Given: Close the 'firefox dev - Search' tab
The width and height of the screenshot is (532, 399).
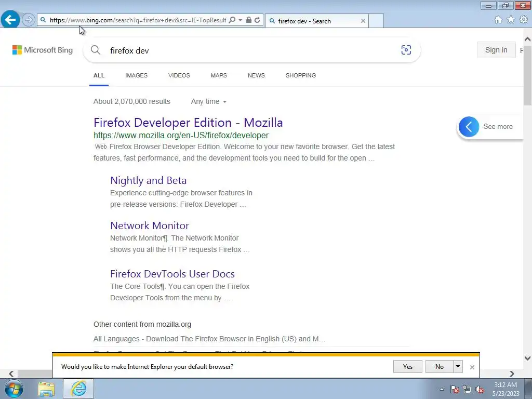Looking at the screenshot, I should [x=363, y=21].
